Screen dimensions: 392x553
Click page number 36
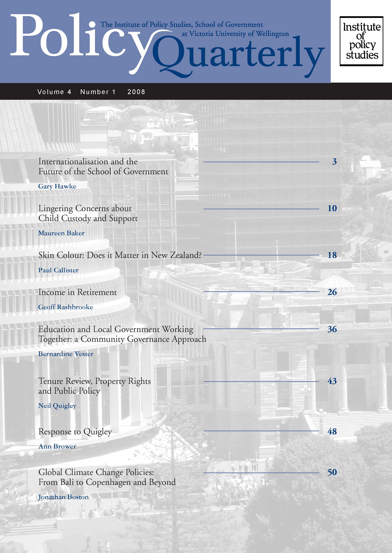coord(332,329)
